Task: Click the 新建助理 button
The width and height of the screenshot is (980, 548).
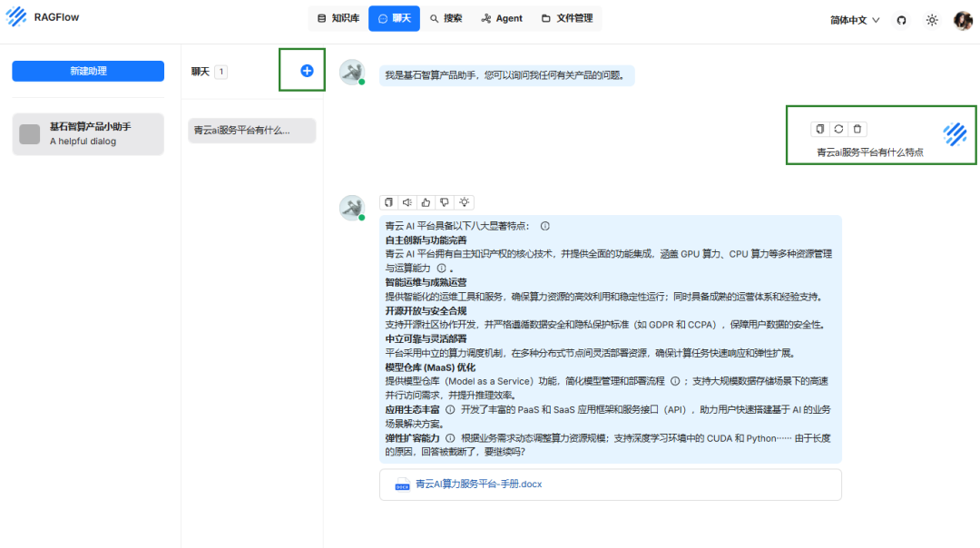Action: pos(88,71)
